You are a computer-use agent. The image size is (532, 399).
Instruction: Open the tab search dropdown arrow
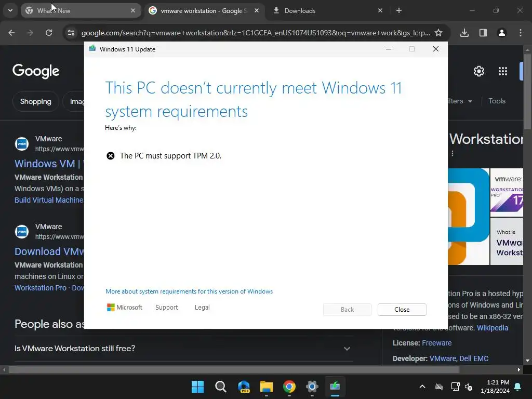coord(10,10)
